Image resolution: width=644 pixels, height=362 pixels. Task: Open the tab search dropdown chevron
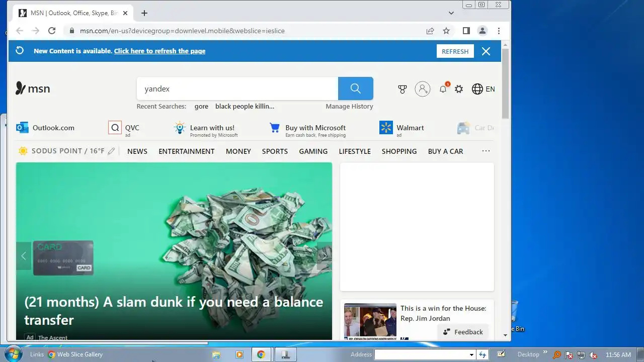451,13
